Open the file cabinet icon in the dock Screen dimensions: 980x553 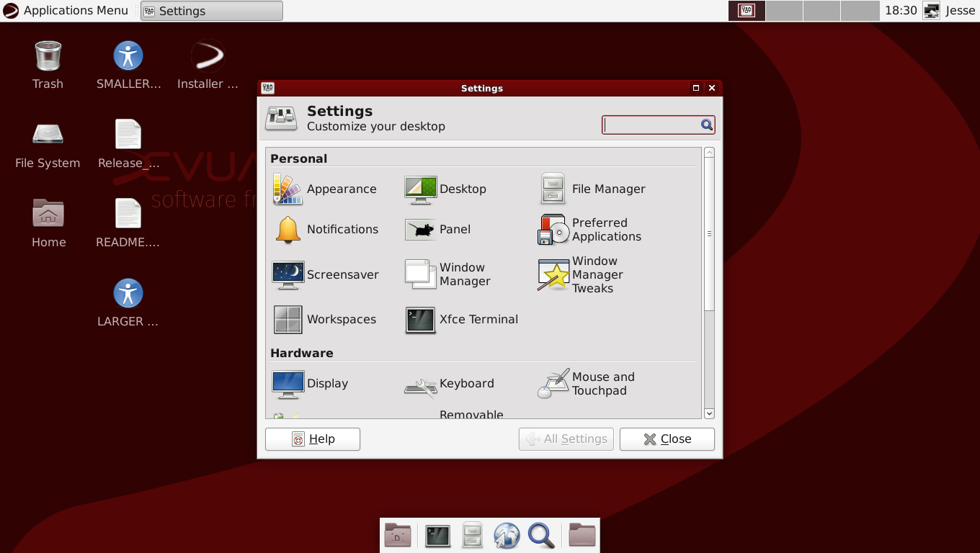(472, 536)
